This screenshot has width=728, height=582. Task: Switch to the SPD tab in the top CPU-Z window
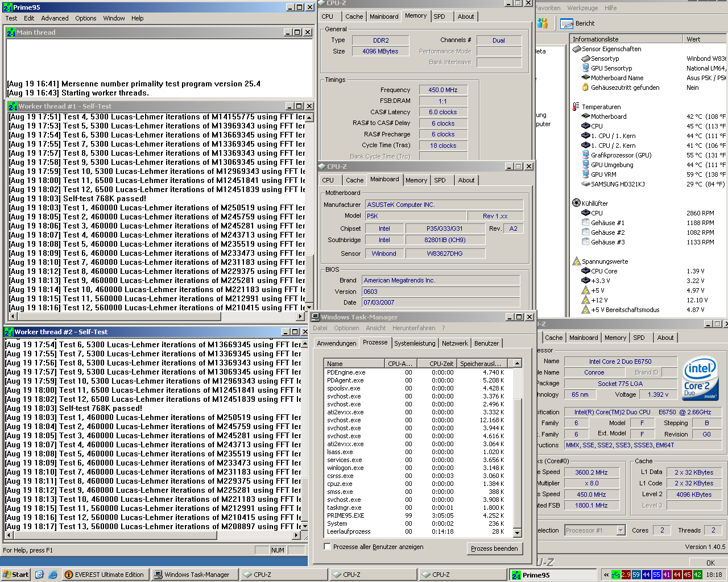point(439,16)
